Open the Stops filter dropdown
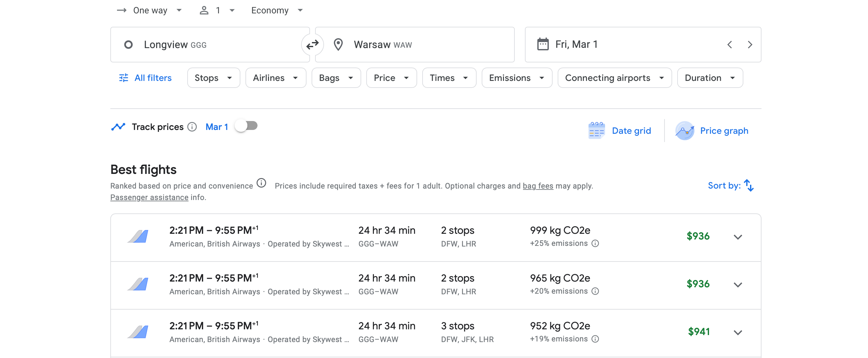This screenshot has height=358, width=868. click(x=213, y=78)
